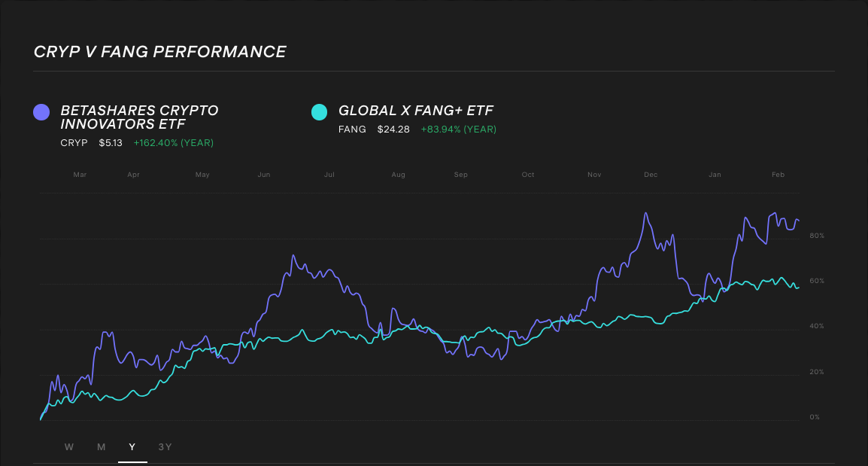
Task: Click the $5.13 CRYP price
Action: click(110, 142)
